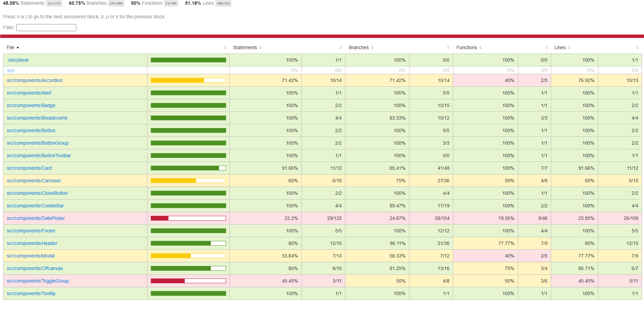Screen dimensions: 644x310
Task: Click the 83.33% branches value for Breadcrumb
Action: pyautogui.click(x=397, y=118)
